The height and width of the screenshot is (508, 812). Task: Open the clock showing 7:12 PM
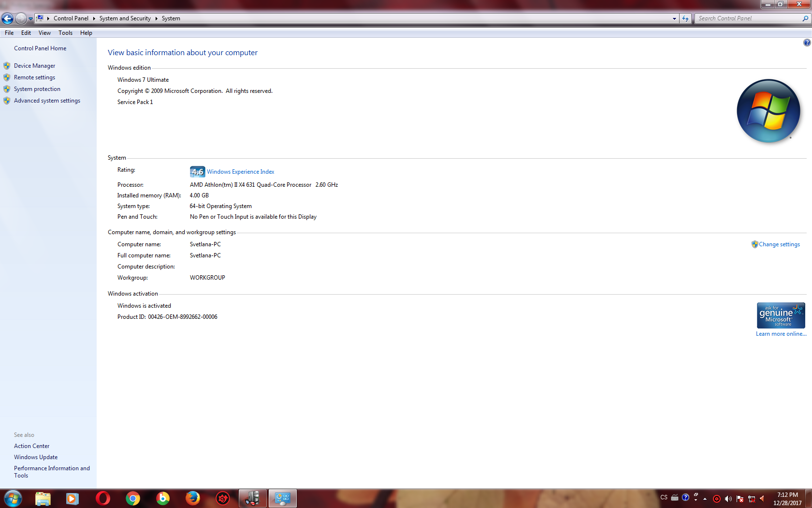point(787,499)
